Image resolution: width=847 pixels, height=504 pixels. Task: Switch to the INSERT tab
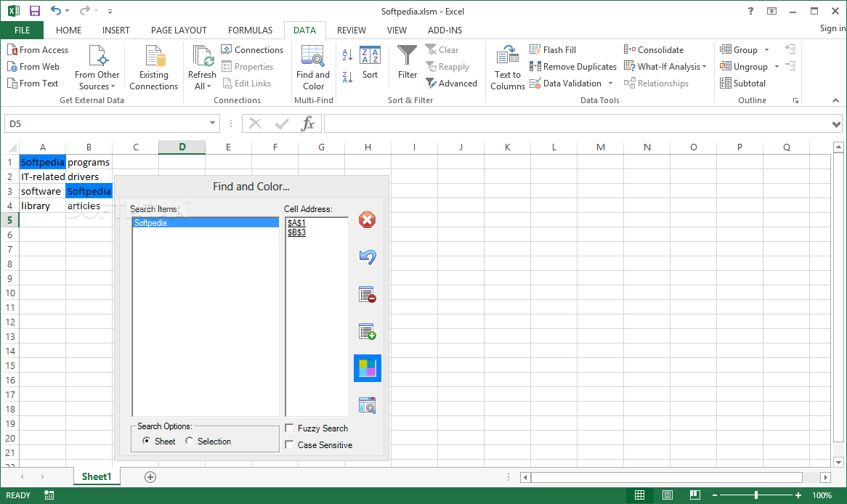(x=116, y=31)
